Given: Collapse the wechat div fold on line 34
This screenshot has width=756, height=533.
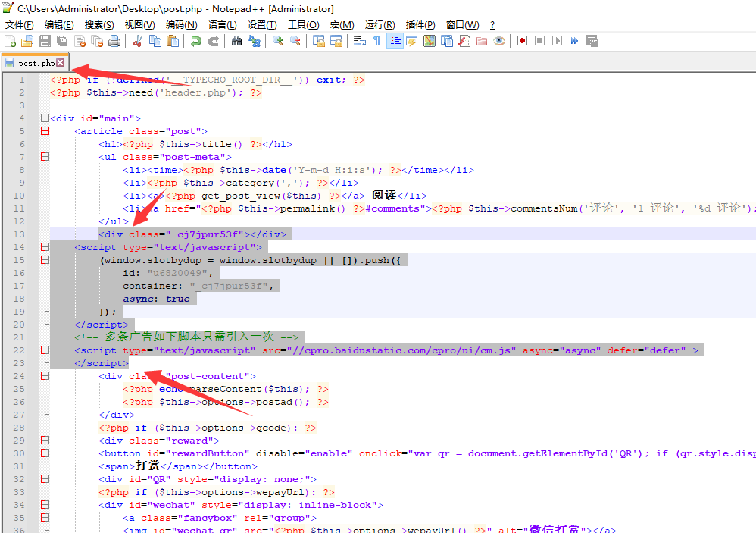Looking at the screenshot, I should pyautogui.click(x=45, y=505).
